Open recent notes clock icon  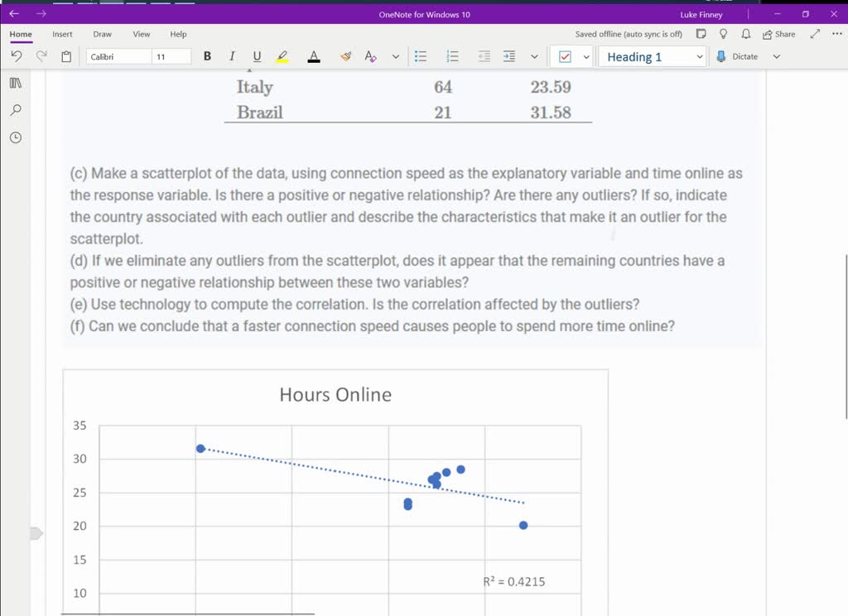point(15,137)
